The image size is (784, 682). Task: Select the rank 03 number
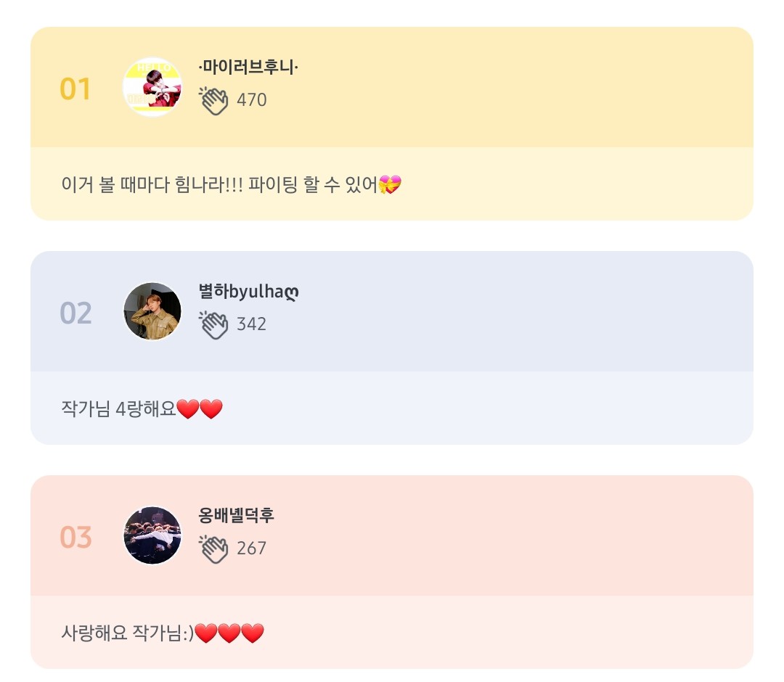[x=75, y=538]
